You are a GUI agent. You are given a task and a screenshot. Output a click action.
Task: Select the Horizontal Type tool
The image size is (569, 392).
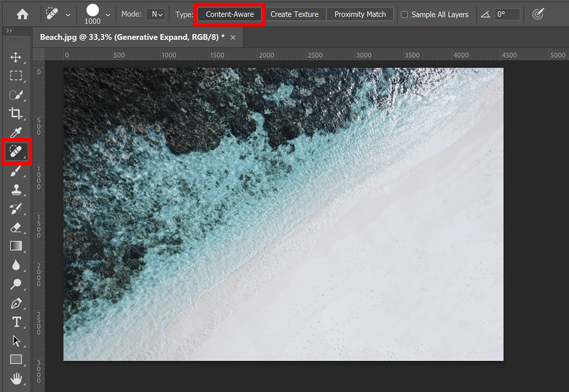coord(16,322)
